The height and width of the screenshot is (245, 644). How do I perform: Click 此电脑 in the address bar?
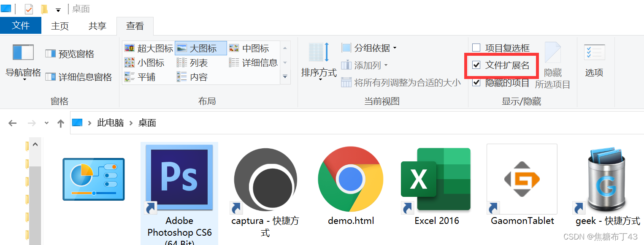click(110, 123)
